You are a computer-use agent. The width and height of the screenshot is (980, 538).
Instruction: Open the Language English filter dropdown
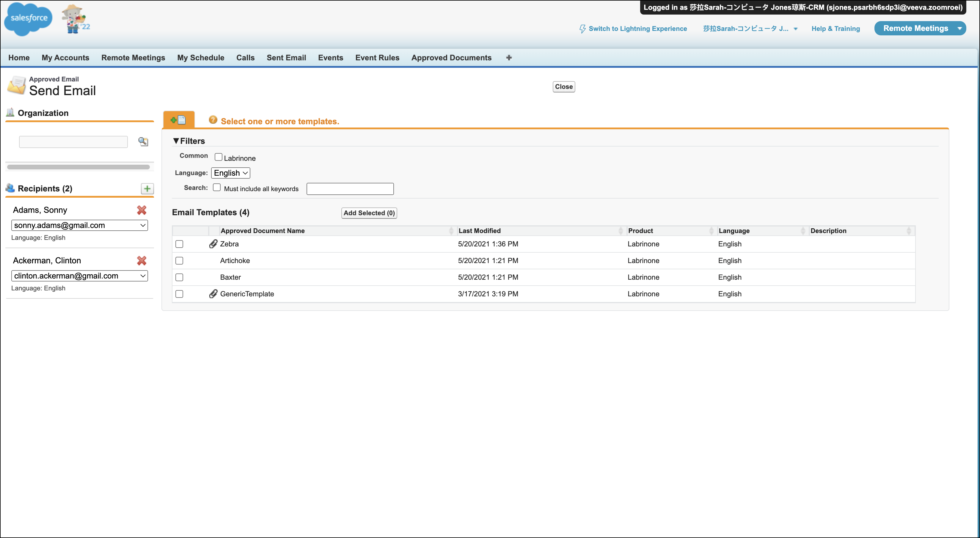click(230, 173)
